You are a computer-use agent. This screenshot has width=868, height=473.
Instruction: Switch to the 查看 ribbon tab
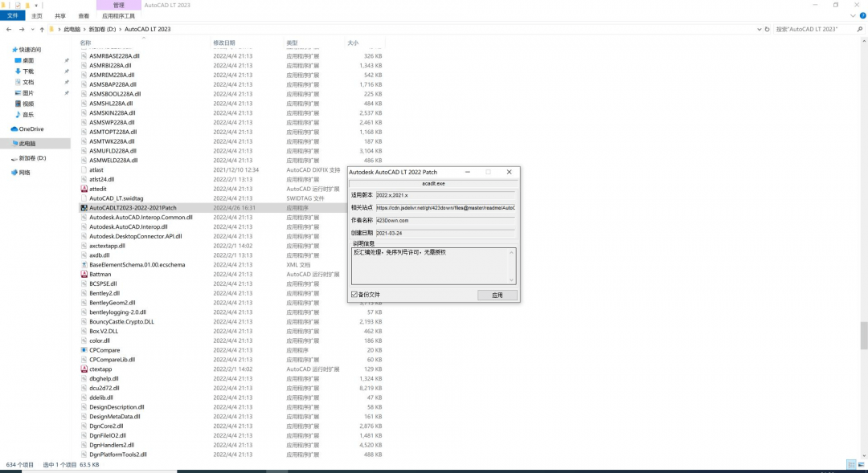tap(84, 15)
